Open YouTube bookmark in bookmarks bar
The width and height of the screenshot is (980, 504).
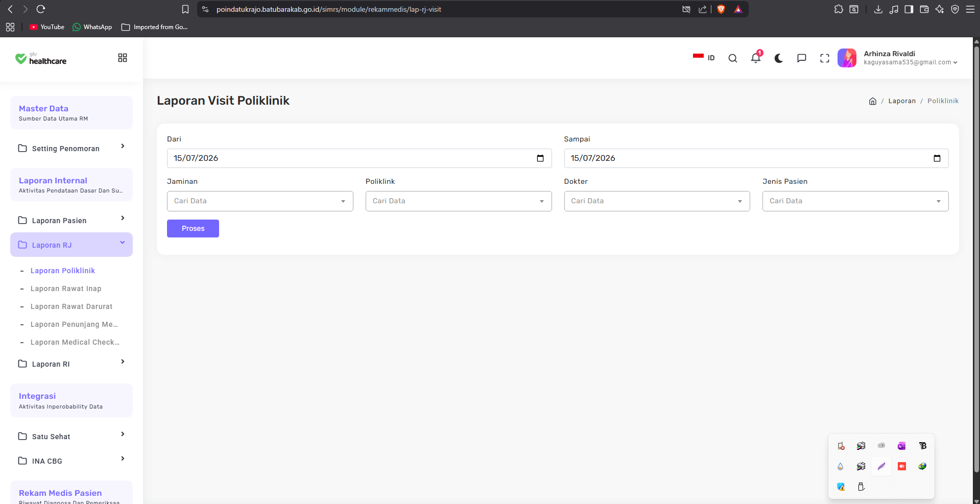[x=47, y=27]
